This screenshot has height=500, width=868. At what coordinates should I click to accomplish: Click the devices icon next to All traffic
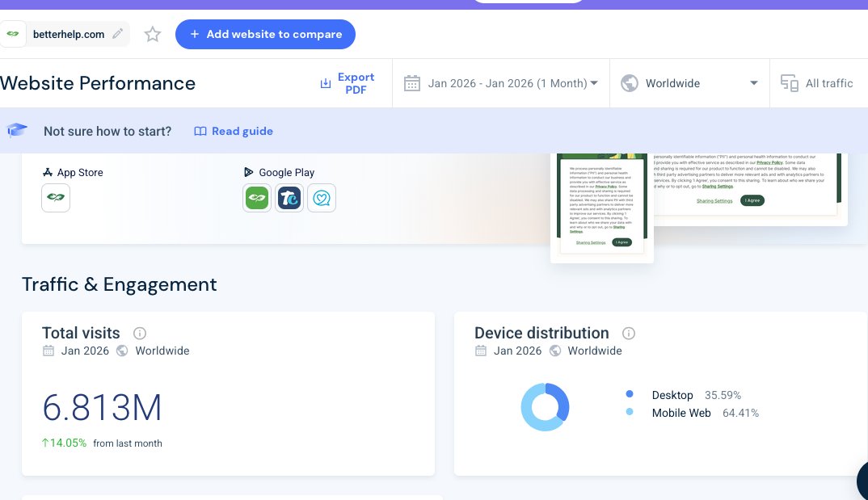coord(790,83)
